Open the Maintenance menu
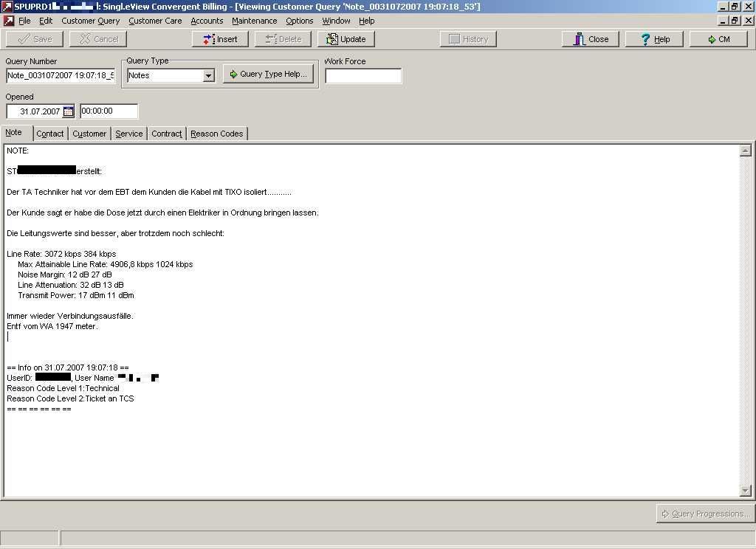Screen dimensions: 756x549 255,21
